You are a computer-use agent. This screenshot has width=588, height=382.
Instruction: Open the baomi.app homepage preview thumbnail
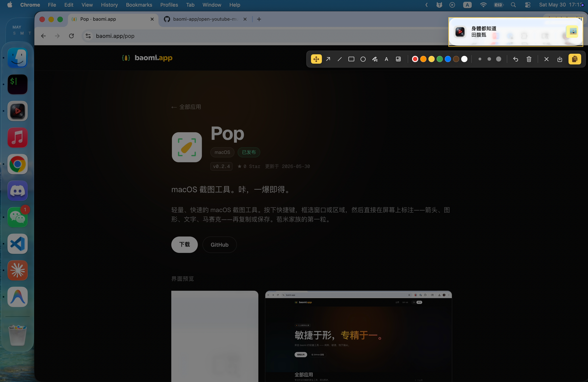coord(358,336)
